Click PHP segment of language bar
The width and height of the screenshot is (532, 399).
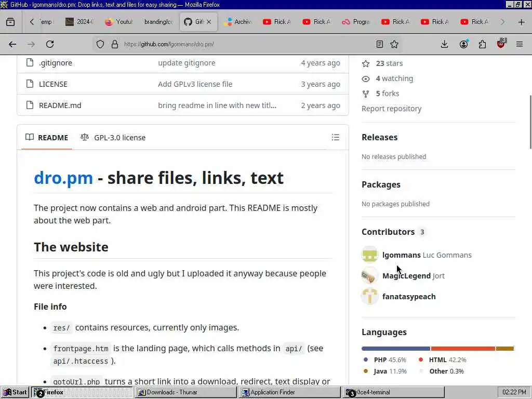click(x=396, y=349)
